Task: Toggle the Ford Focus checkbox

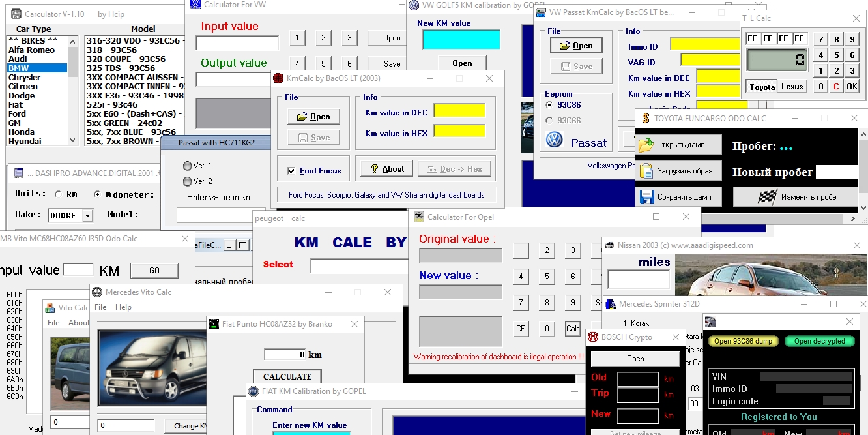Action: [x=291, y=171]
